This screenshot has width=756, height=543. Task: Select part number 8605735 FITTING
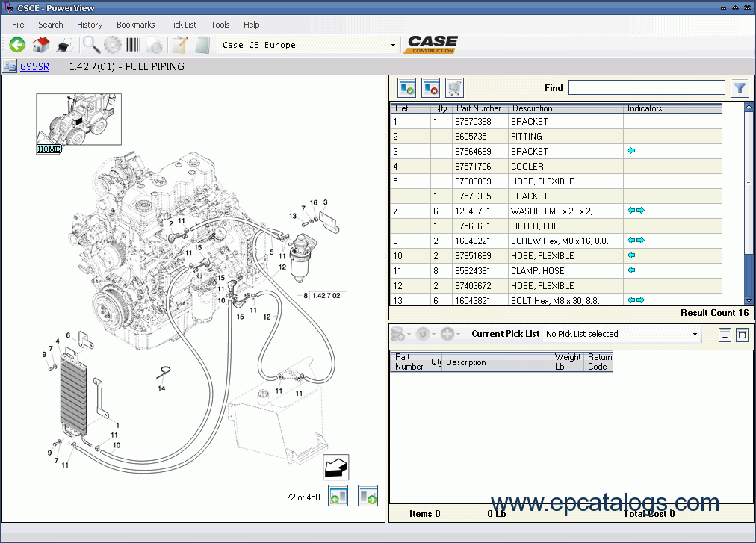coord(556,136)
